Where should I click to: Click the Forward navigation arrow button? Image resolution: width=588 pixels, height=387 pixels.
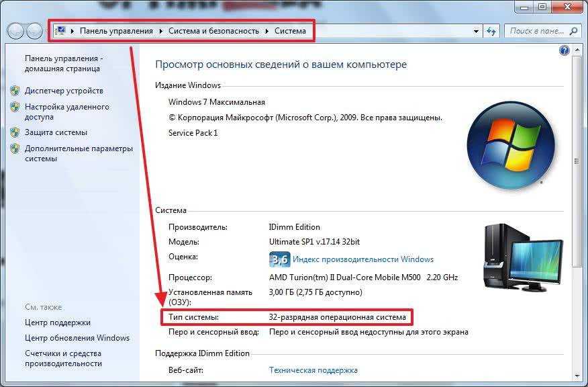[35, 31]
